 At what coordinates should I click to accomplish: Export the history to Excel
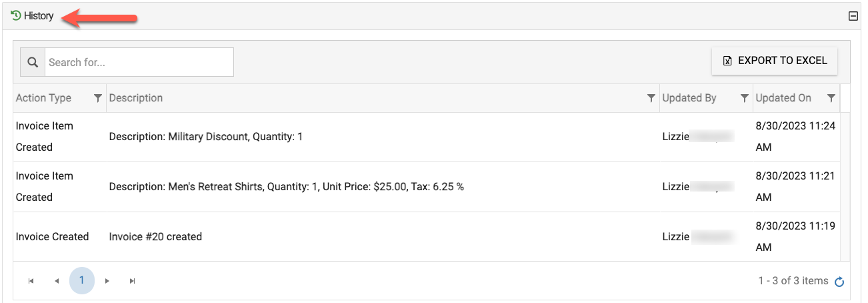click(775, 61)
